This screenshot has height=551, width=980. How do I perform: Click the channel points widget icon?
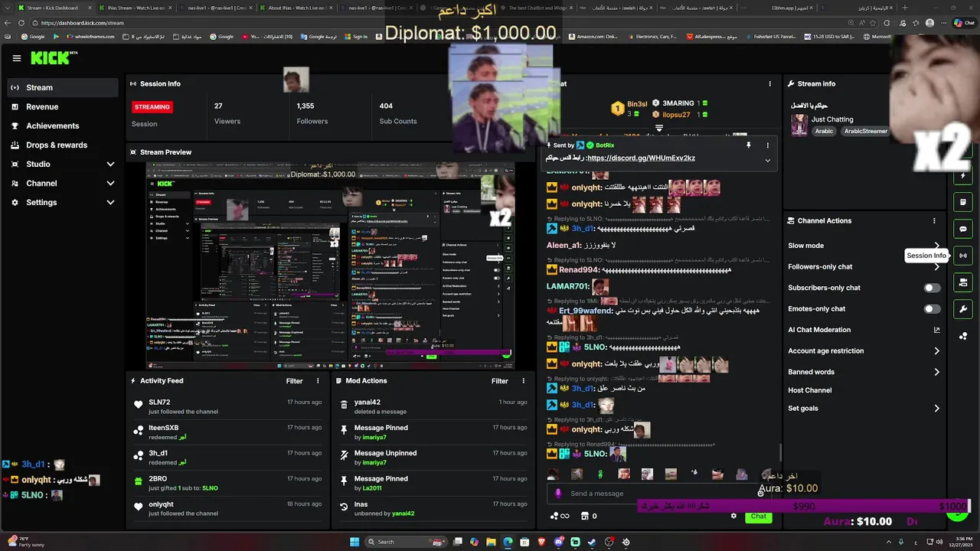click(x=963, y=336)
